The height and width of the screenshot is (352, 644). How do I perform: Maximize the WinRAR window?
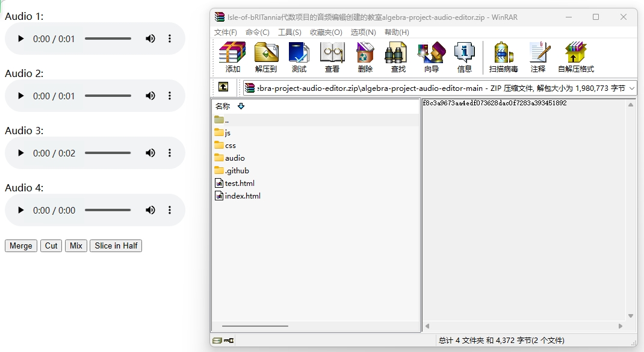click(x=596, y=17)
